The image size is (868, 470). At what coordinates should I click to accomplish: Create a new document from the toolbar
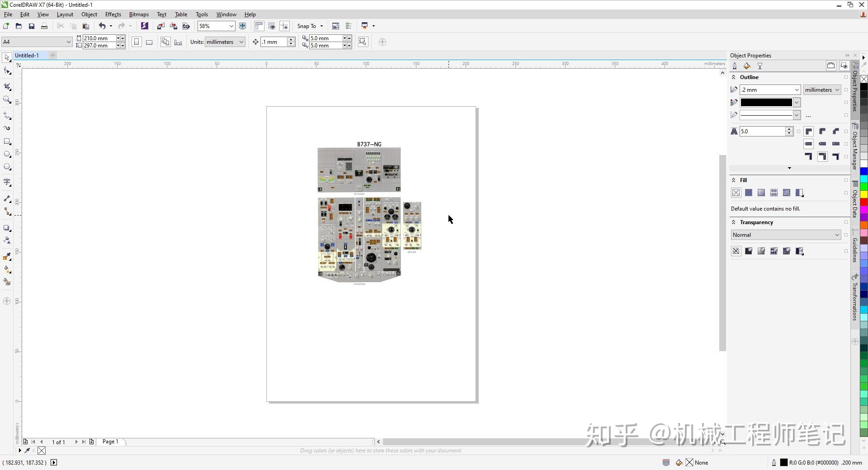6,26
